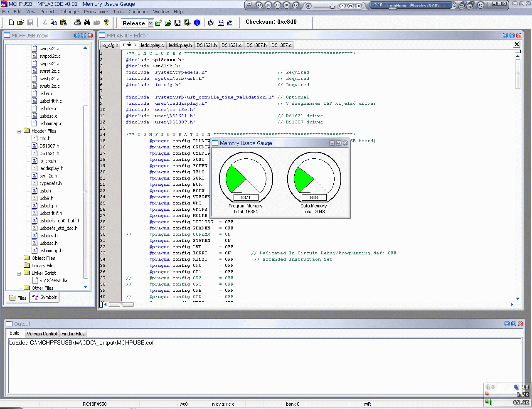Click the Program Memory value 5371 field
The height and width of the screenshot is (409, 532).
(x=246, y=197)
